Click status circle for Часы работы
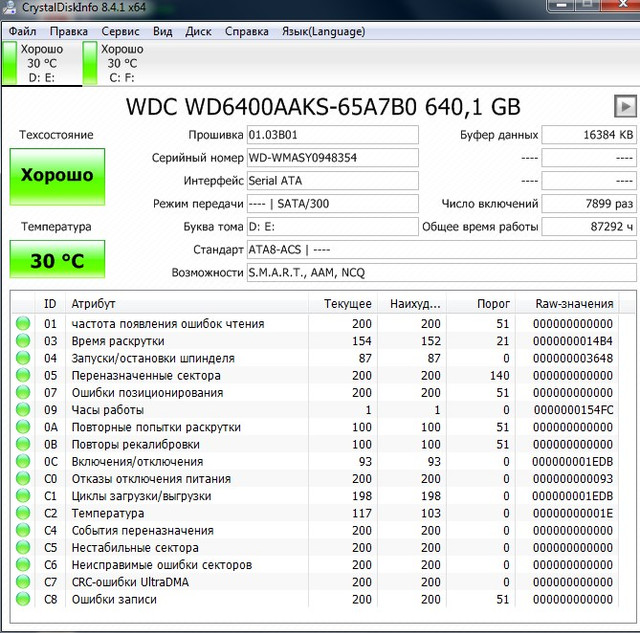The image size is (640, 633). pos(23,409)
